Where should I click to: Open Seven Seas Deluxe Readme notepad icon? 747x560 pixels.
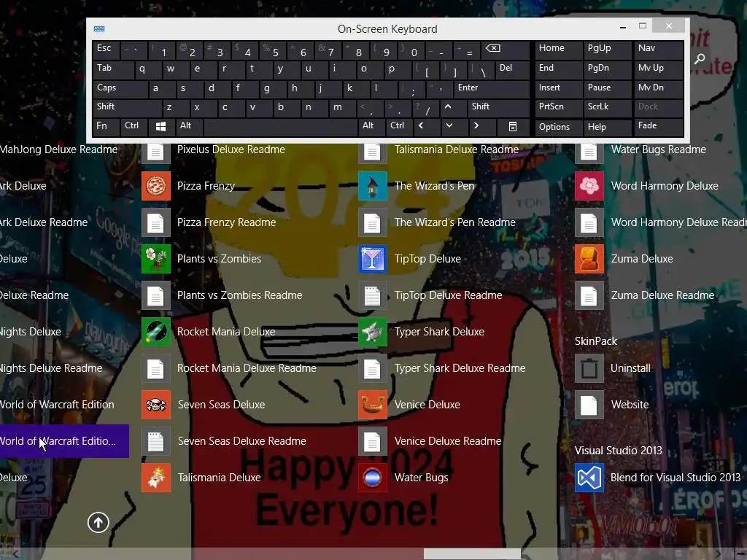point(156,441)
